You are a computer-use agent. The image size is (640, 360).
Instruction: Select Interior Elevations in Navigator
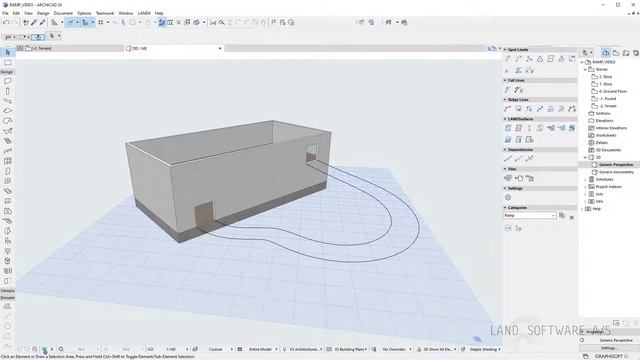611,128
